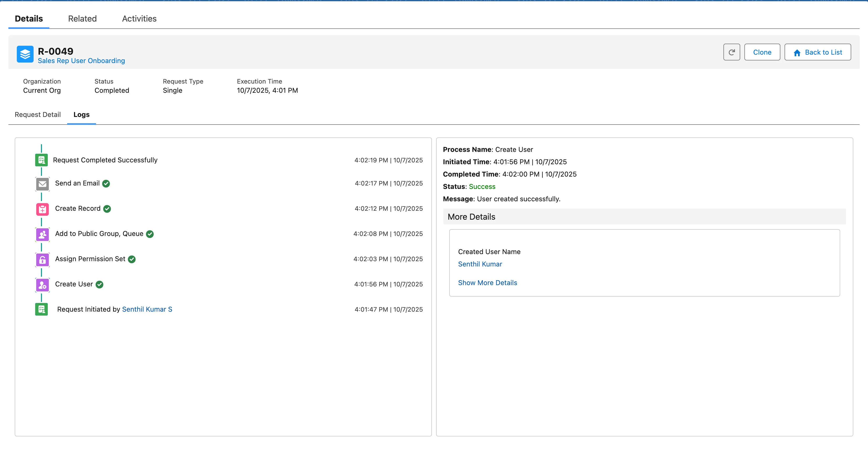Screen dimensions: 868x453
Task: Click the Assign Permission Set lock icon
Action: [x=43, y=260]
